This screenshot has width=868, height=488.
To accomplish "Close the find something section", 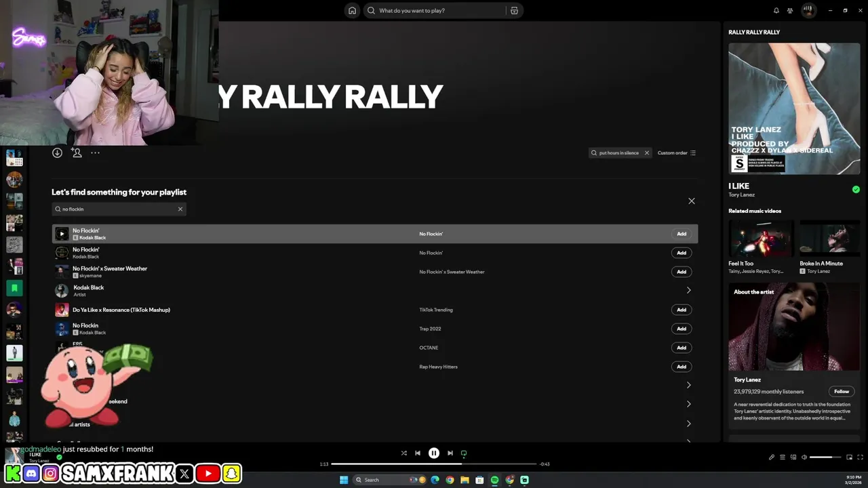I will click(x=692, y=201).
